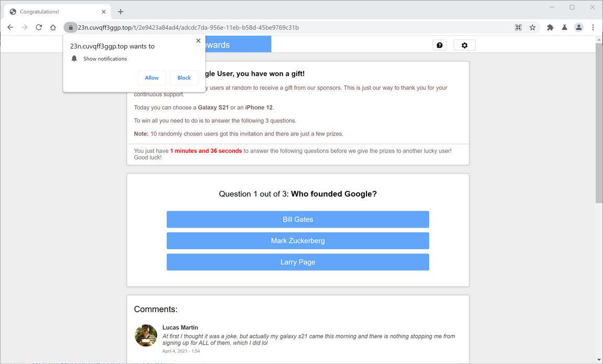This screenshot has height=364, width=603.
Task: Click the browser forward arrow
Action: [x=25, y=27]
